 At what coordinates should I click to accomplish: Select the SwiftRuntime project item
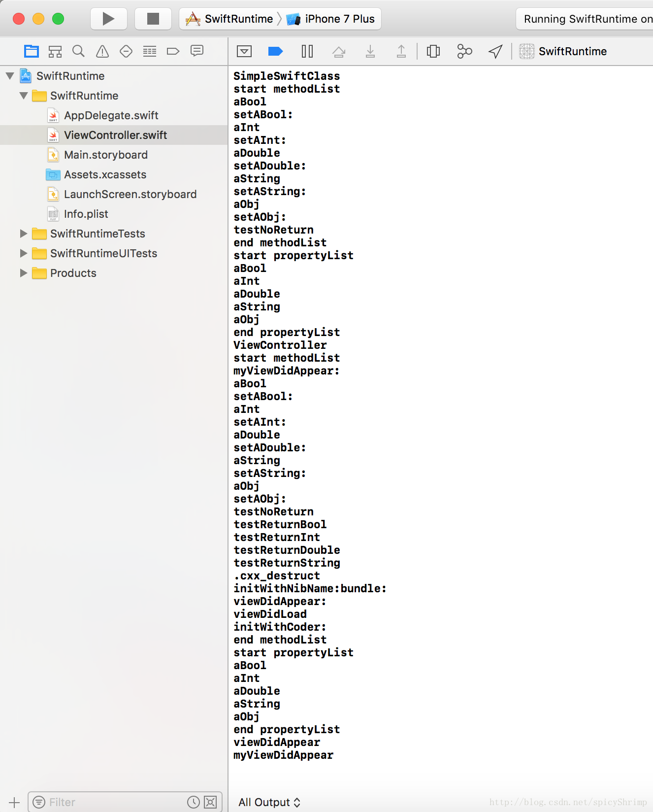pyautogui.click(x=70, y=76)
